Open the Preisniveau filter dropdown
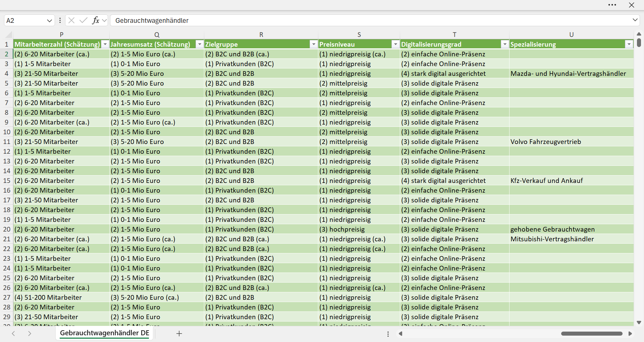The width and height of the screenshot is (644, 342). tap(395, 44)
